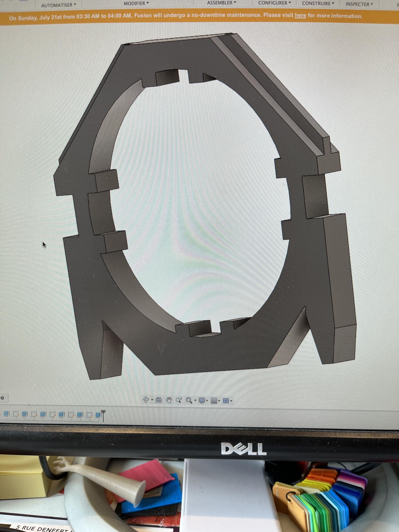The height and width of the screenshot is (532, 399).
Task: Select the rightmost sketch feature in timeline
Action: click(89, 415)
